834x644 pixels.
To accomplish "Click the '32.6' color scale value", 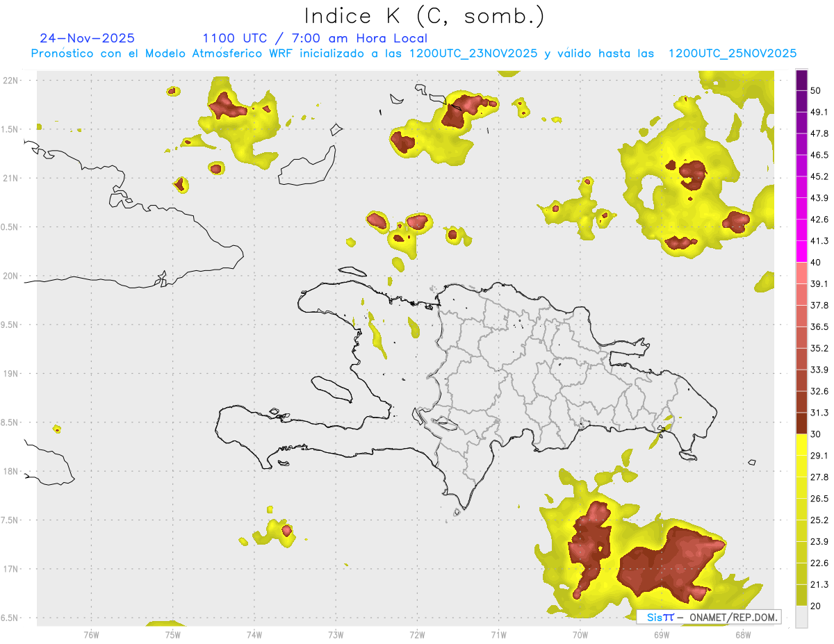I will click(819, 391).
